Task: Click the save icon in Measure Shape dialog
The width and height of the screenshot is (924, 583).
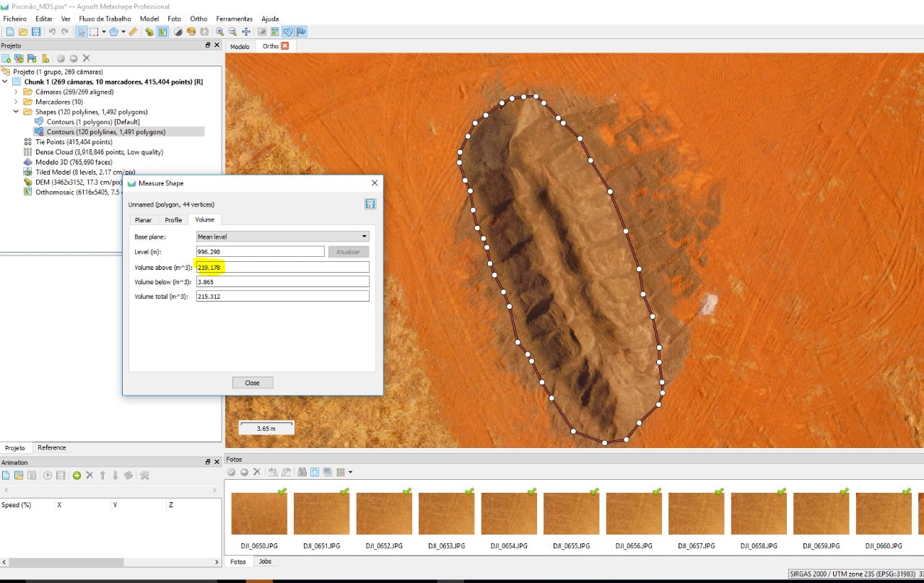Action: (x=370, y=204)
